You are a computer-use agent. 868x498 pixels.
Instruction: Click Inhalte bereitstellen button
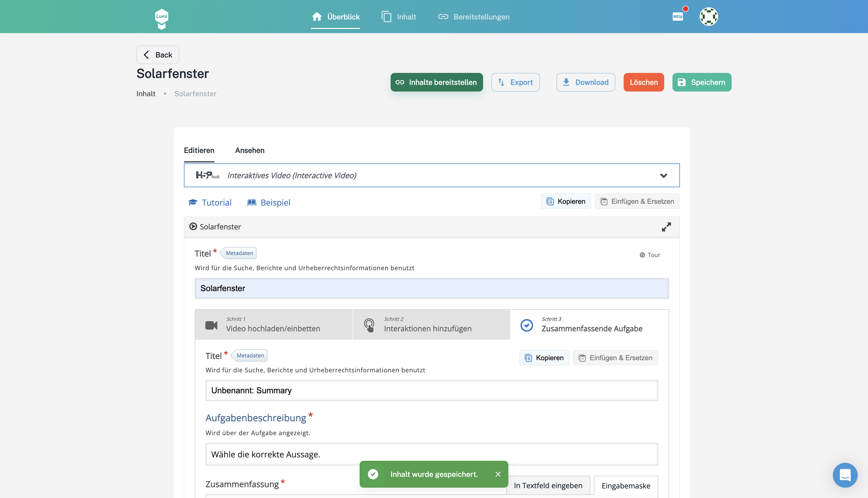click(x=436, y=82)
